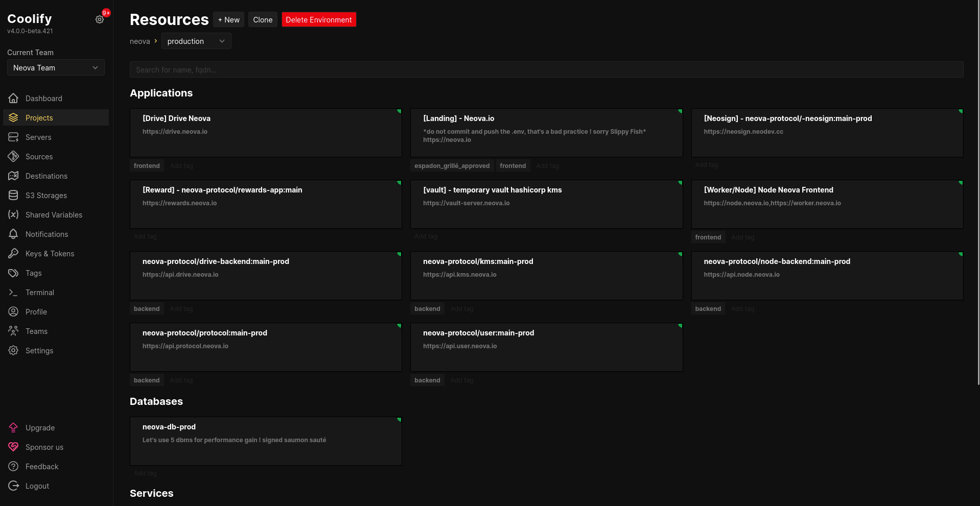The image size is (980, 506).
Task: Click the settings gear icon with notification badge
Action: (x=100, y=19)
